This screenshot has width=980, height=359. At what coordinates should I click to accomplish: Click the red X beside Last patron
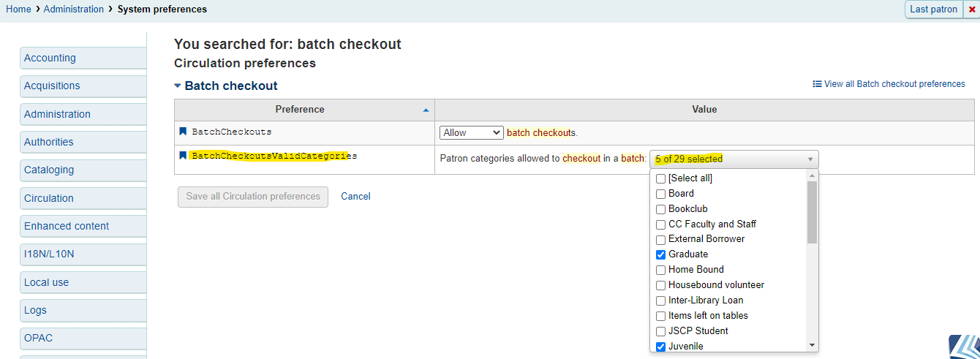coord(971,10)
